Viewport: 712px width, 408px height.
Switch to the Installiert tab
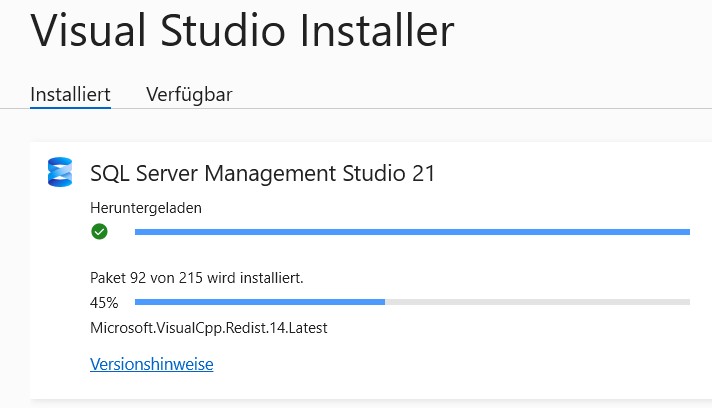[70, 94]
